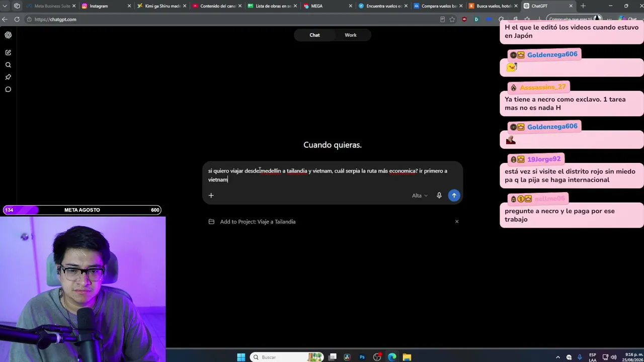644x362 pixels.
Task: Activate the microphone dictation button
Action: (x=439, y=195)
